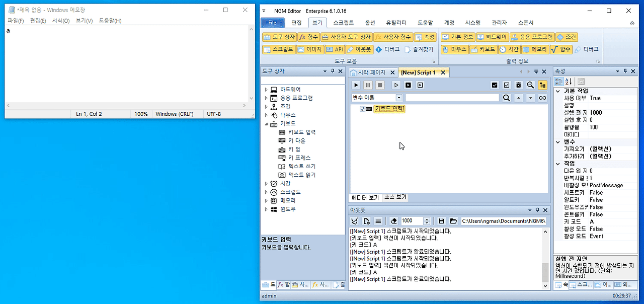Screen dimensions: 644x304
Task: Open 서식(O) menu in Notepad
Action: tap(61, 21)
